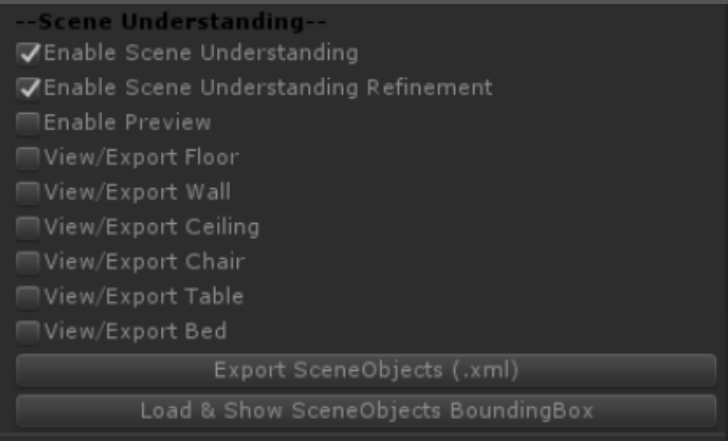Turn on the View/Export Ceiling checkbox
This screenshot has width=728, height=441.
point(29,227)
